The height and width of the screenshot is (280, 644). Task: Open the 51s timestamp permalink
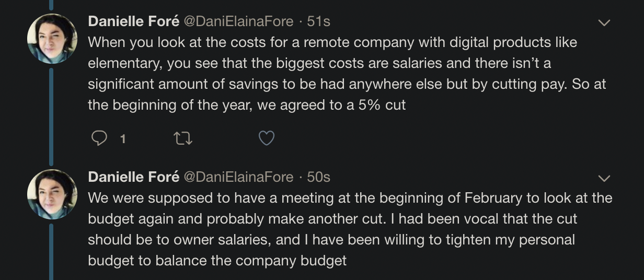click(318, 21)
